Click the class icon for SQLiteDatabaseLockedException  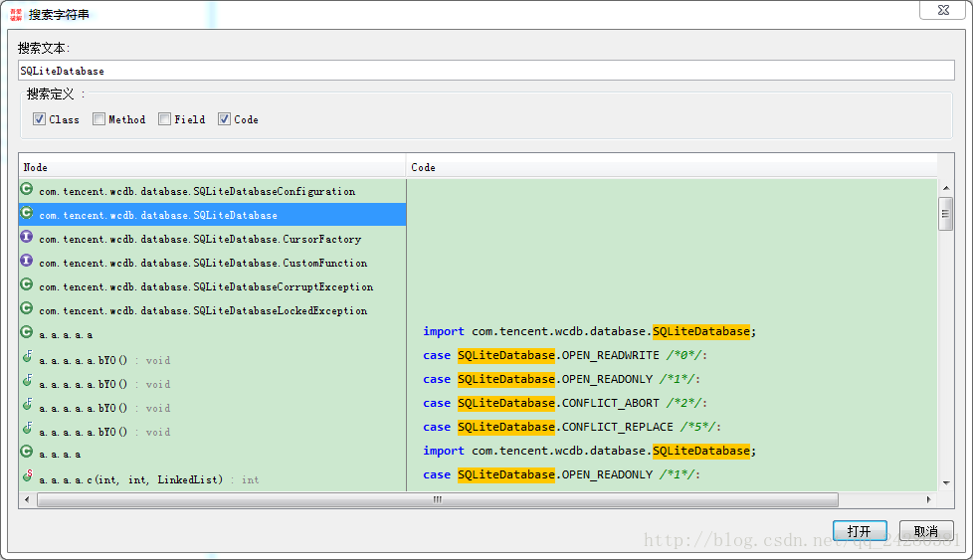pyautogui.click(x=26, y=308)
